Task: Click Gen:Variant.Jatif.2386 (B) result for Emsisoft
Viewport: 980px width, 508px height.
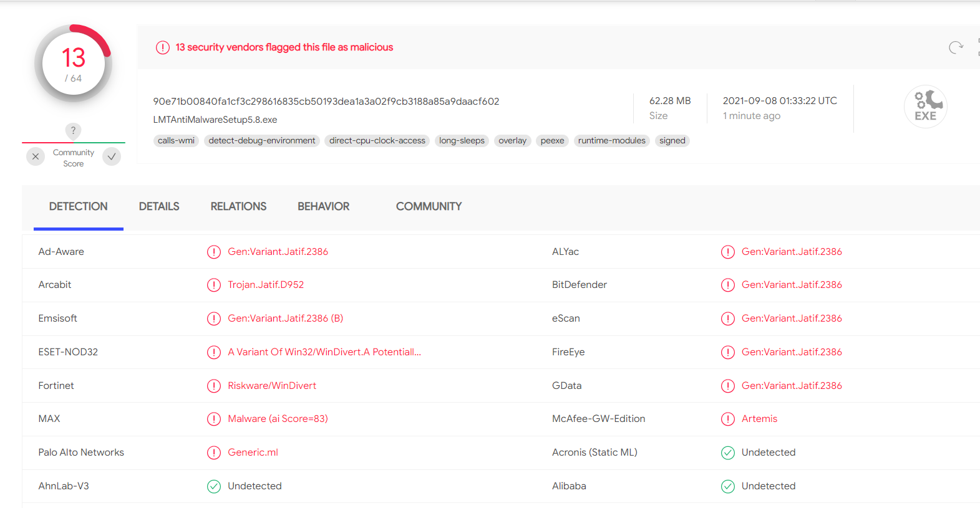Action: [286, 319]
